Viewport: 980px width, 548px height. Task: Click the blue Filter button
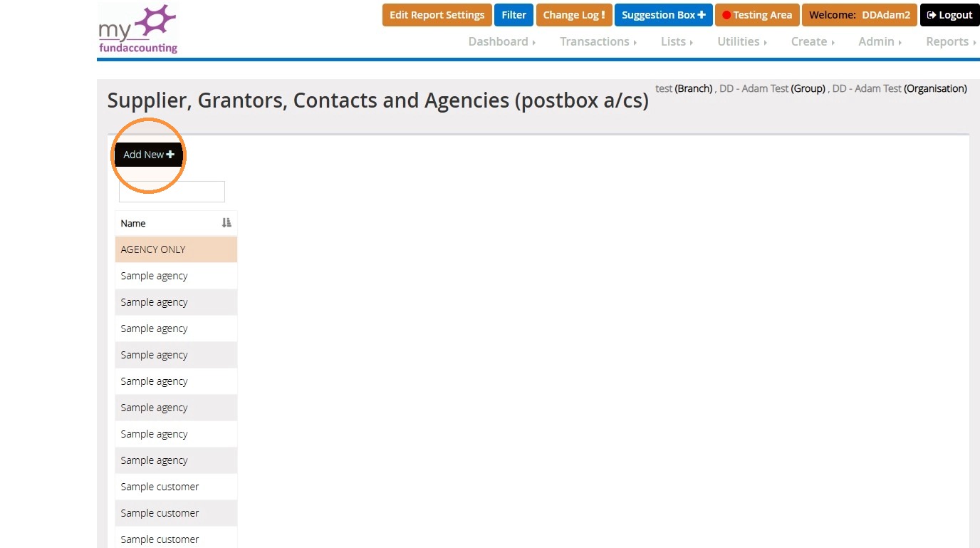(514, 15)
